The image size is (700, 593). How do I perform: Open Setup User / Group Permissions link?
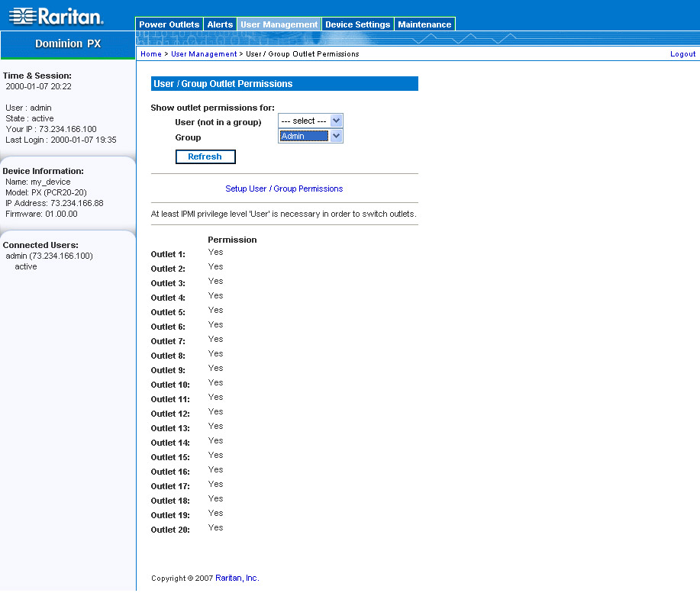point(284,189)
